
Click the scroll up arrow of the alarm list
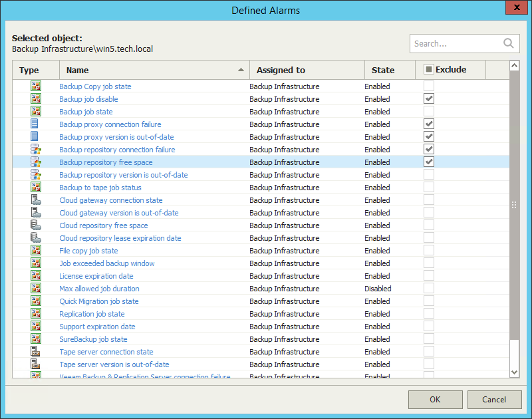(514, 66)
